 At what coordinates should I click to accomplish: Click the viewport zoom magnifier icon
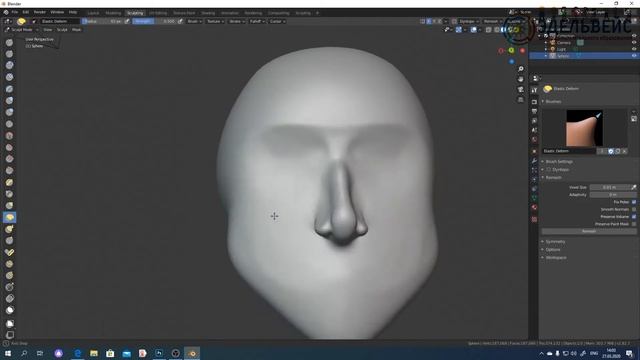pos(521,69)
